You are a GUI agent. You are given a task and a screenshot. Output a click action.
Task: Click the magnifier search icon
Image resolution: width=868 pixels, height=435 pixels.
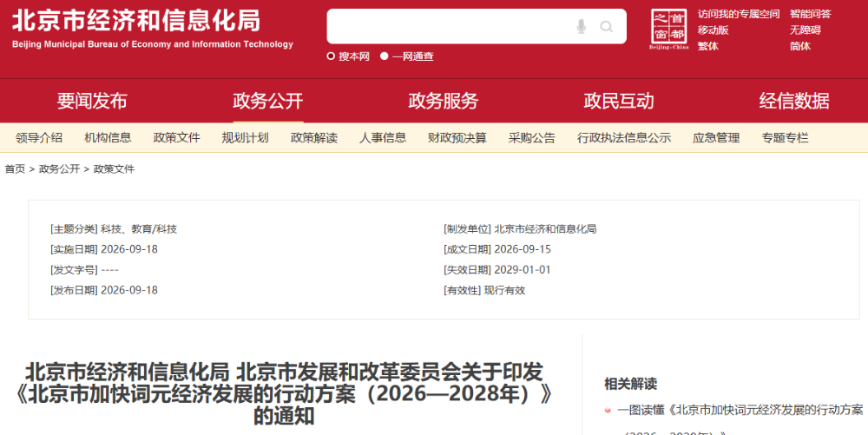coord(607,27)
